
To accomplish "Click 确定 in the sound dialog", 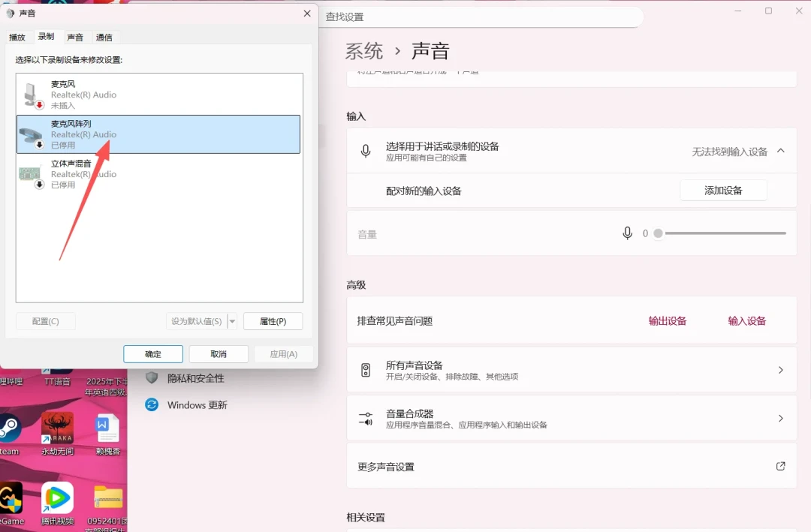I will tap(153, 354).
